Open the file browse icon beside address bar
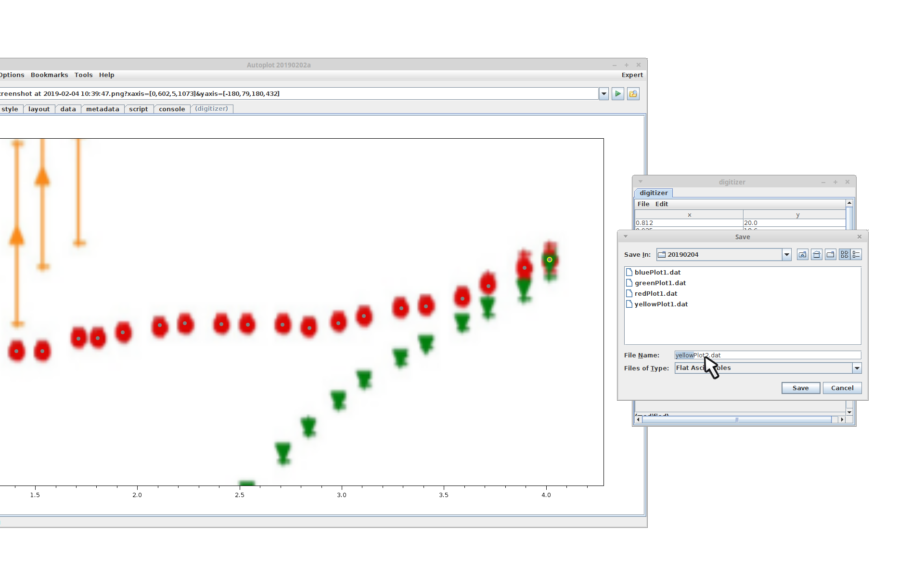The image size is (924, 578). (x=633, y=94)
